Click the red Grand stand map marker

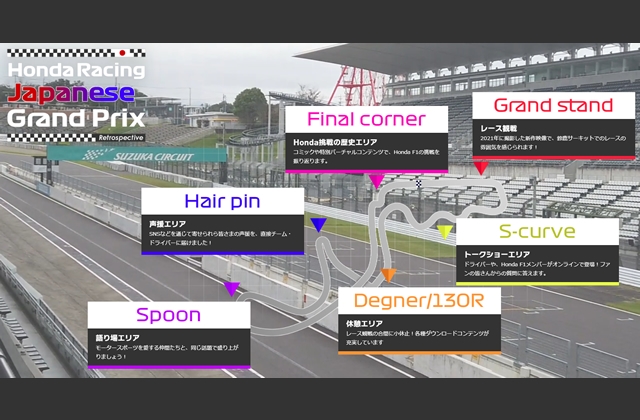[x=481, y=168]
